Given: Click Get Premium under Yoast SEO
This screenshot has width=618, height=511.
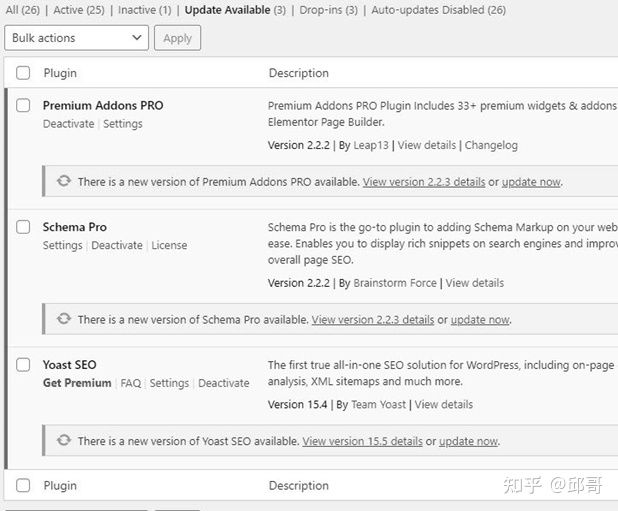Looking at the screenshot, I should [x=77, y=383].
